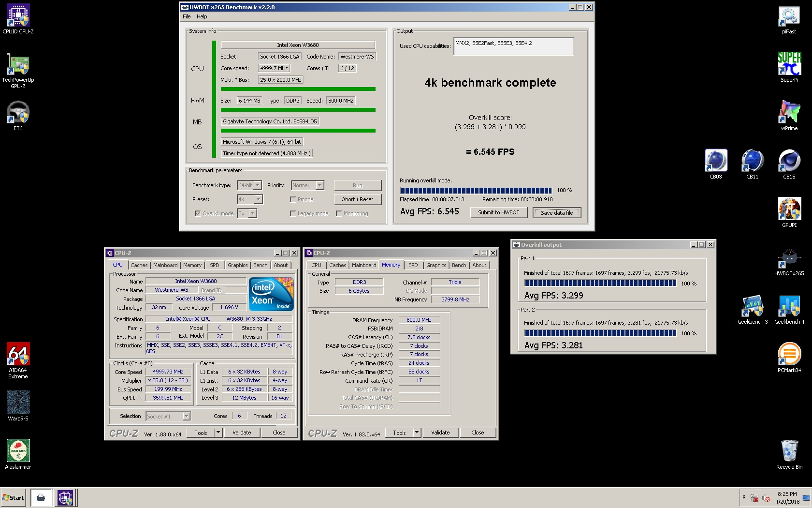
Task: Open the ET6 desktop icon
Action: [18, 116]
